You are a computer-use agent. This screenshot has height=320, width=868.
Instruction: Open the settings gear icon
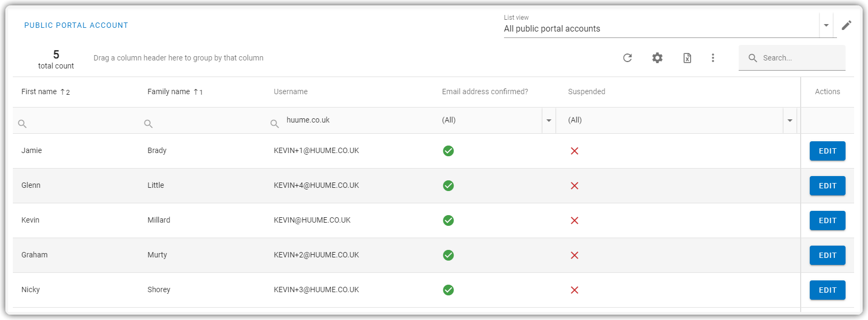(657, 58)
